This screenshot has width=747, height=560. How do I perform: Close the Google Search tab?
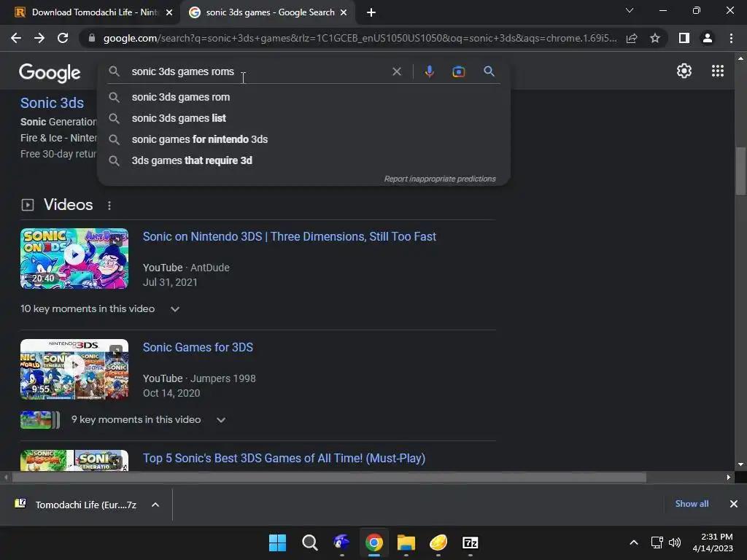pyautogui.click(x=344, y=12)
